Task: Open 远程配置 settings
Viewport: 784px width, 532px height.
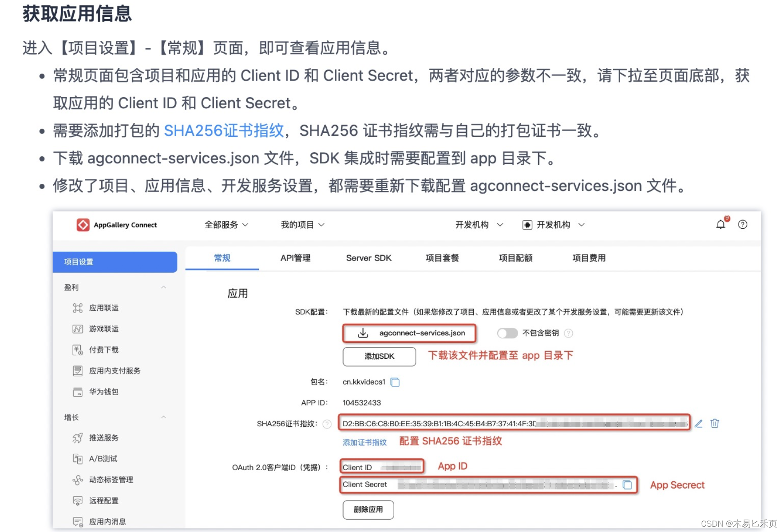Action: click(x=104, y=500)
